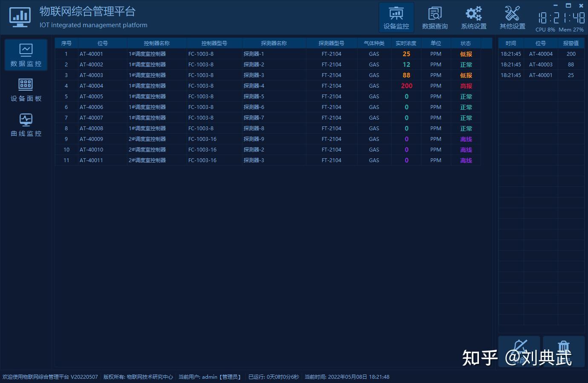Screen dimensions: 588x383
Task: Select the 数据监控 data monitoring sidebar icon
Action: coord(26,54)
